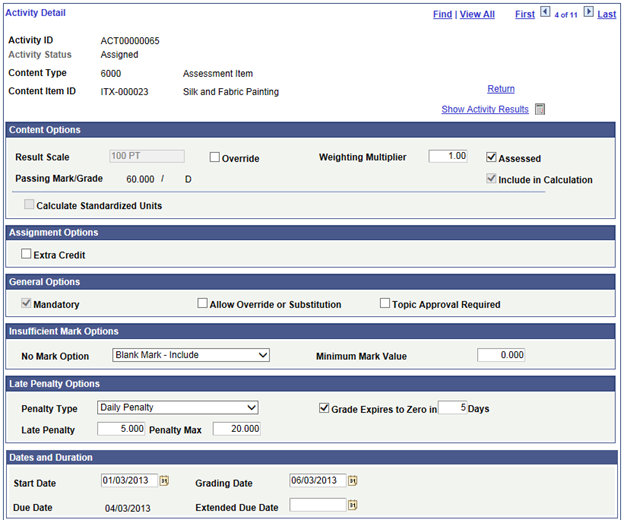This screenshot has width=624, height=520.
Task: Click the Penalty Max value field
Action: (x=237, y=429)
